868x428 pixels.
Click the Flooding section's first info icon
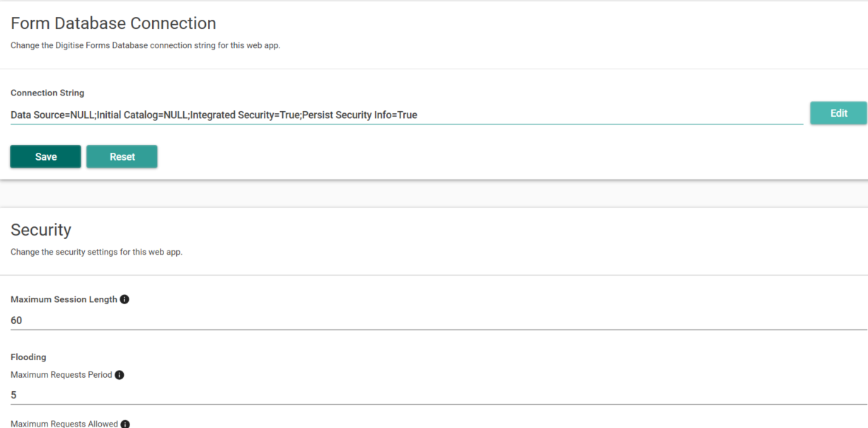[119, 374]
